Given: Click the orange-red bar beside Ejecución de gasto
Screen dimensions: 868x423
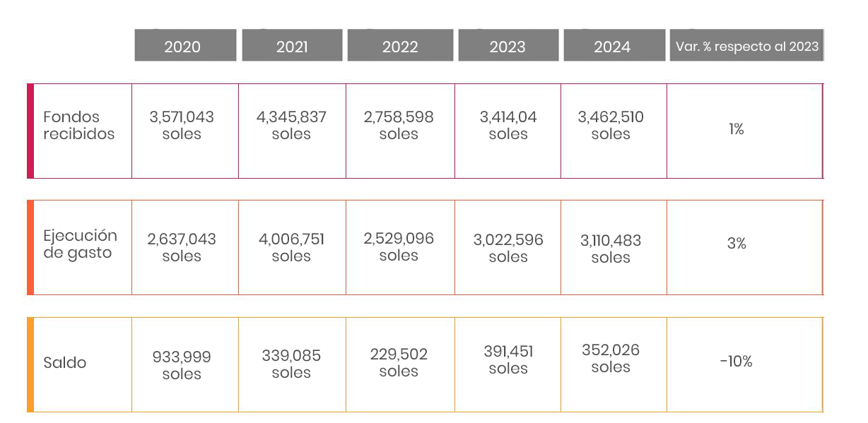Looking at the screenshot, I should (30, 247).
